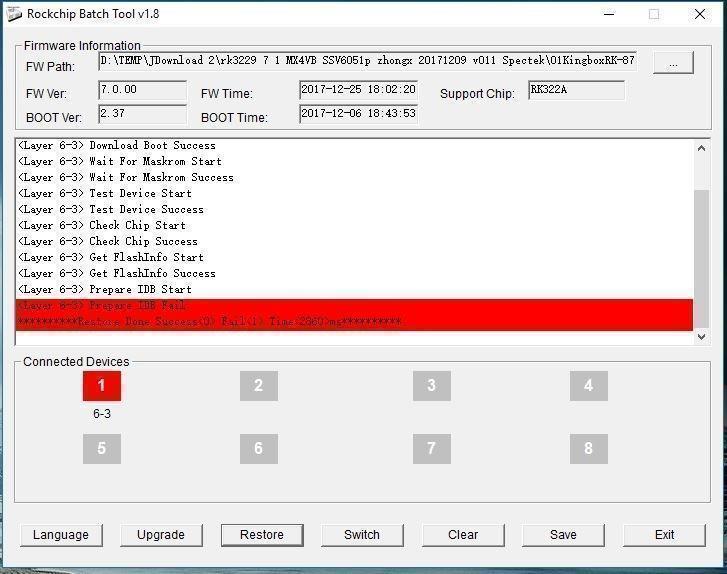727x574 pixels.
Task: Select log line 'Wait For Maskrom Success'
Action: (126, 178)
